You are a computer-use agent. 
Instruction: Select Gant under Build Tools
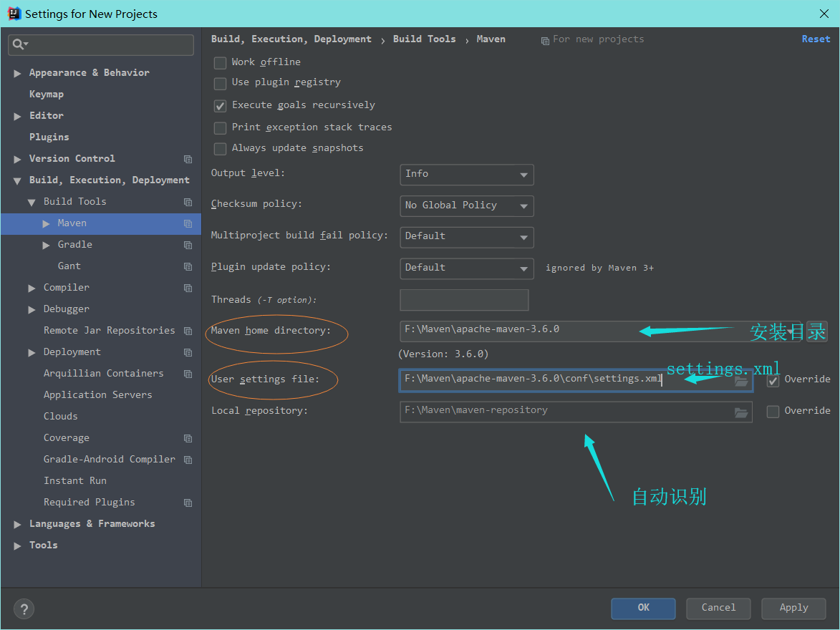69,266
